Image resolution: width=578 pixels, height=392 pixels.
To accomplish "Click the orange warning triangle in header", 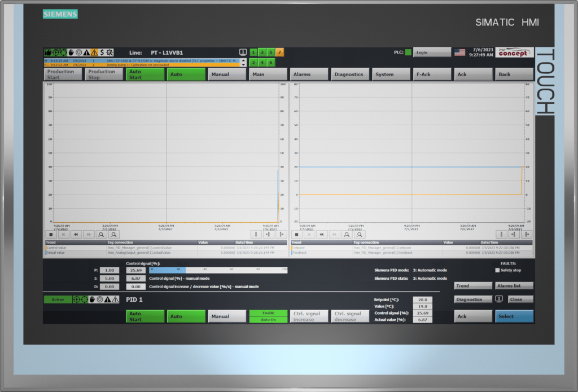I will (x=94, y=52).
